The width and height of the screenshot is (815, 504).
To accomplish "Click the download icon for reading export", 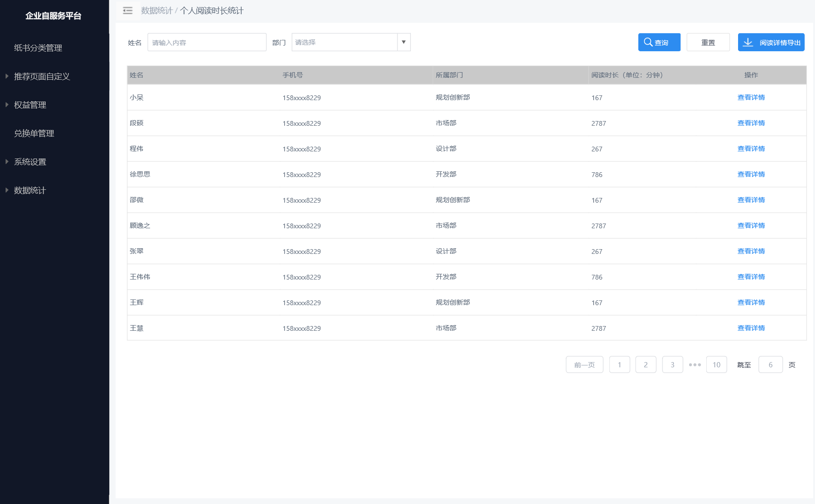I will pyautogui.click(x=748, y=42).
